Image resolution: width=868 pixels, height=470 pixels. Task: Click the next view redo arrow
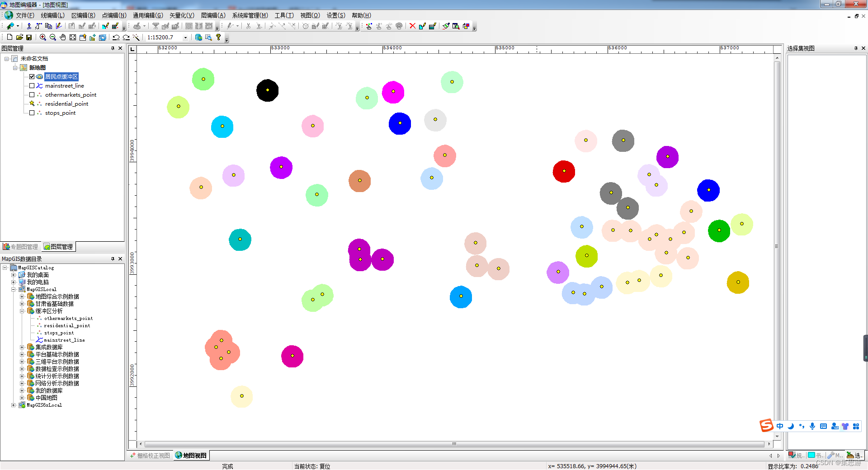[x=126, y=38]
